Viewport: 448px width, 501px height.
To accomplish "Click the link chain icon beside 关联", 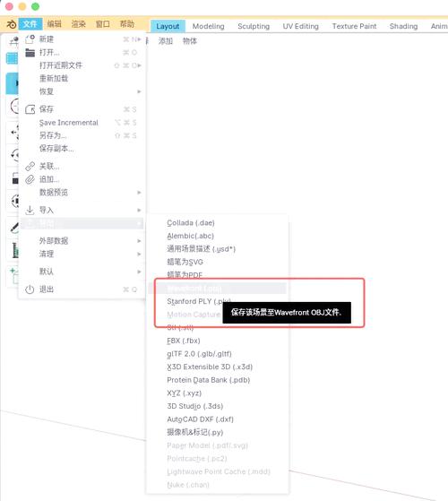I will pyautogui.click(x=30, y=166).
